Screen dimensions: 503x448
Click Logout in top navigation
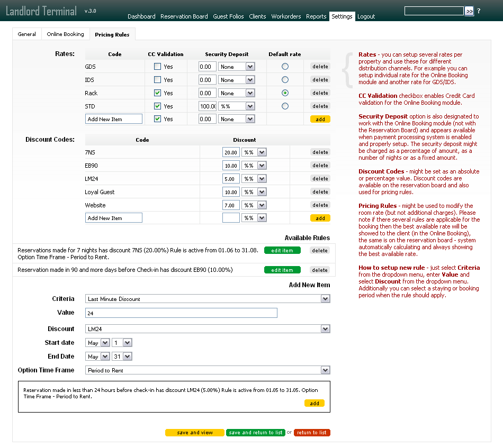366,16
